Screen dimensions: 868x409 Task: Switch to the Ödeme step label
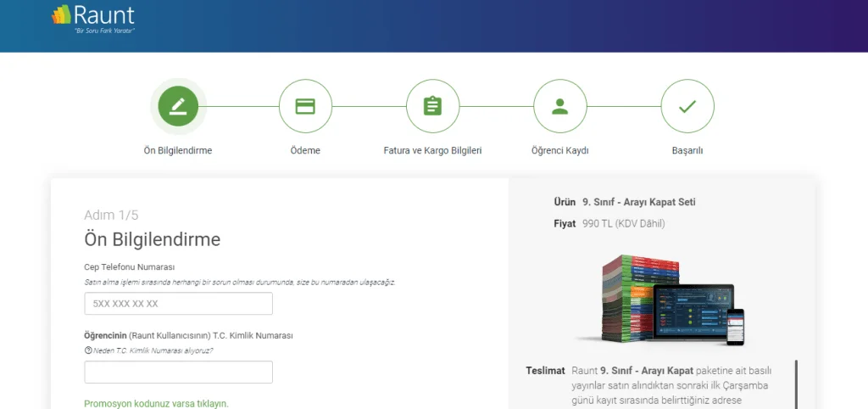pos(305,150)
